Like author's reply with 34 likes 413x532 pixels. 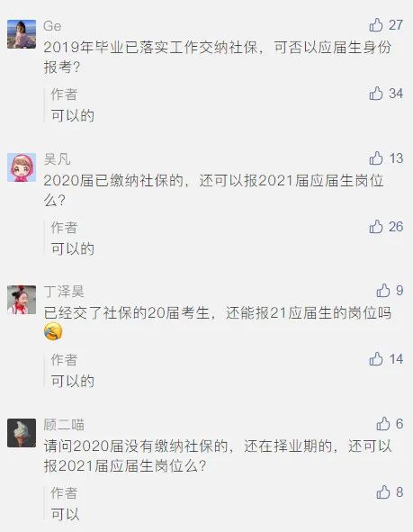(x=376, y=94)
